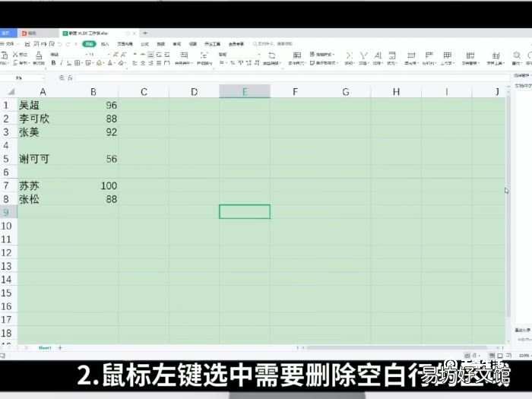Click the horizontal scrollbar at bottom
Screen dimensions: 532x399
click(x=397, y=348)
